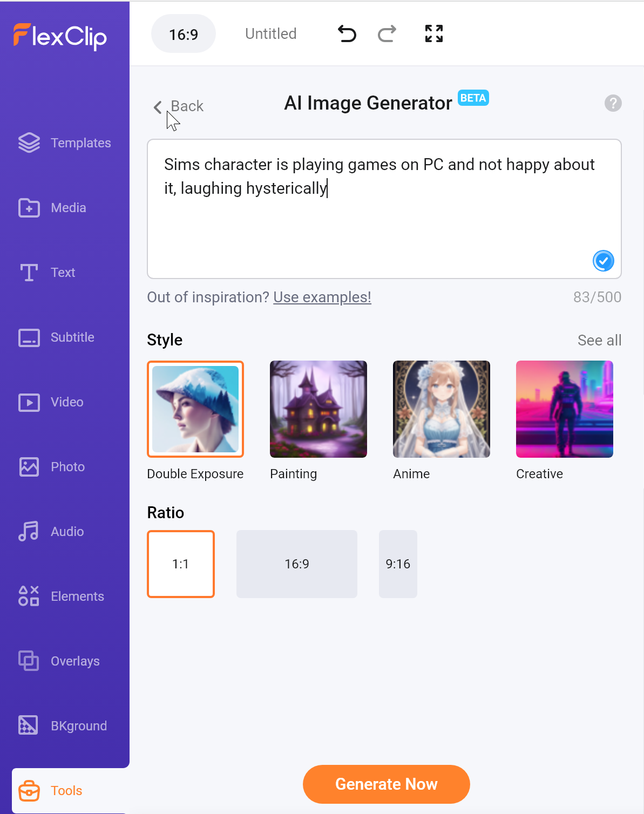The image size is (644, 814).
Task: Select the Creative style thumbnail
Action: click(565, 409)
